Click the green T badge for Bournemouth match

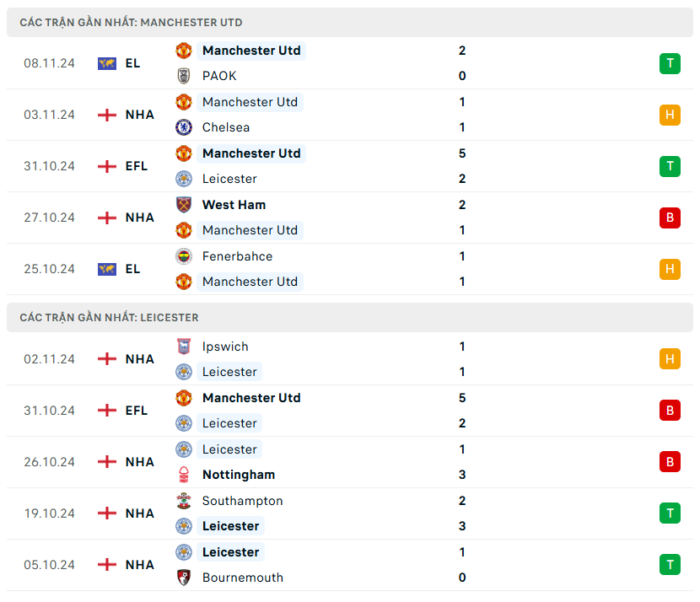(670, 565)
